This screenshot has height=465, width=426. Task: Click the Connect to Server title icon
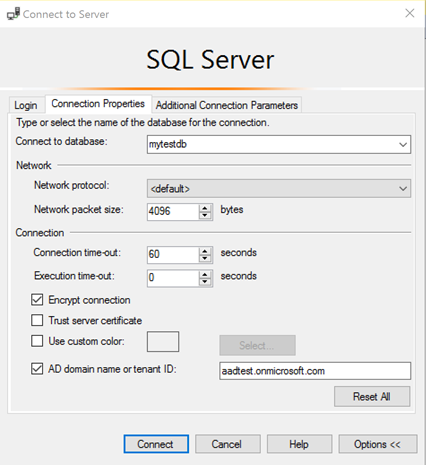point(14,14)
